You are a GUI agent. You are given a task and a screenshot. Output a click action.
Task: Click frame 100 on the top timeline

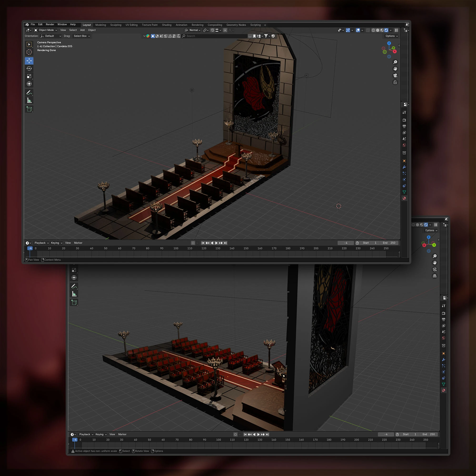(176, 248)
